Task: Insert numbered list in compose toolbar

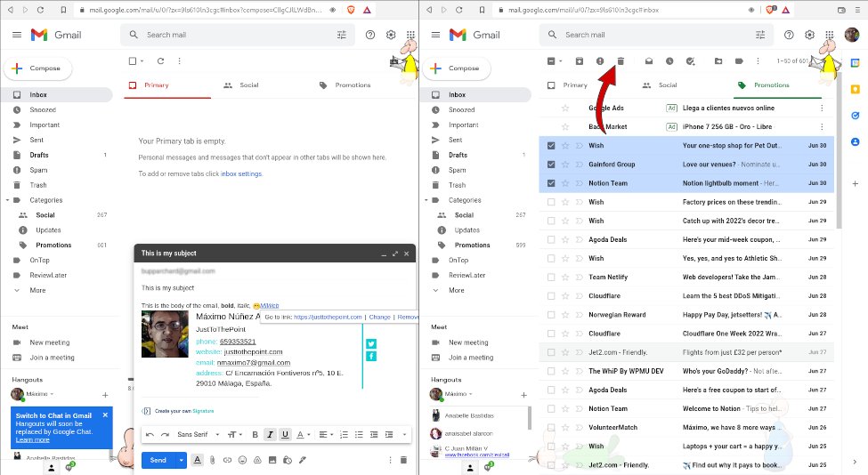Action: coord(344,435)
